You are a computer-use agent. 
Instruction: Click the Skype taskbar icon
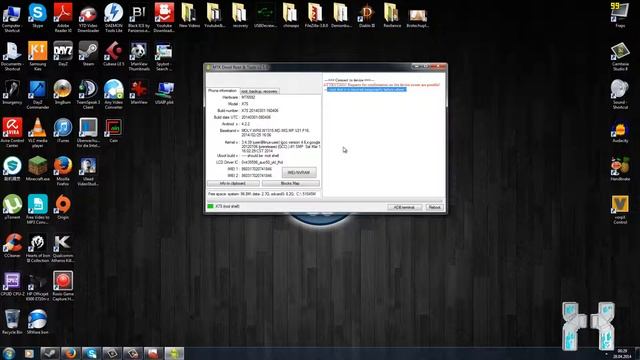[x=91, y=353]
